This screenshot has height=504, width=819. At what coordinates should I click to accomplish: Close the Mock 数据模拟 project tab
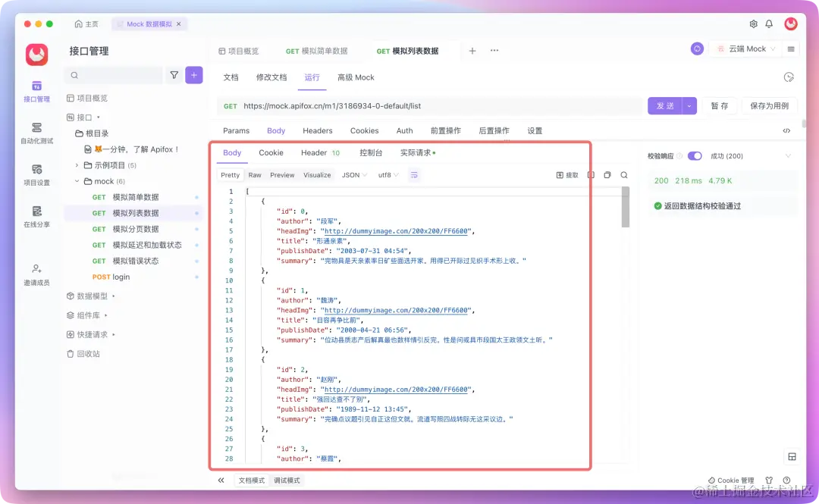[179, 24]
